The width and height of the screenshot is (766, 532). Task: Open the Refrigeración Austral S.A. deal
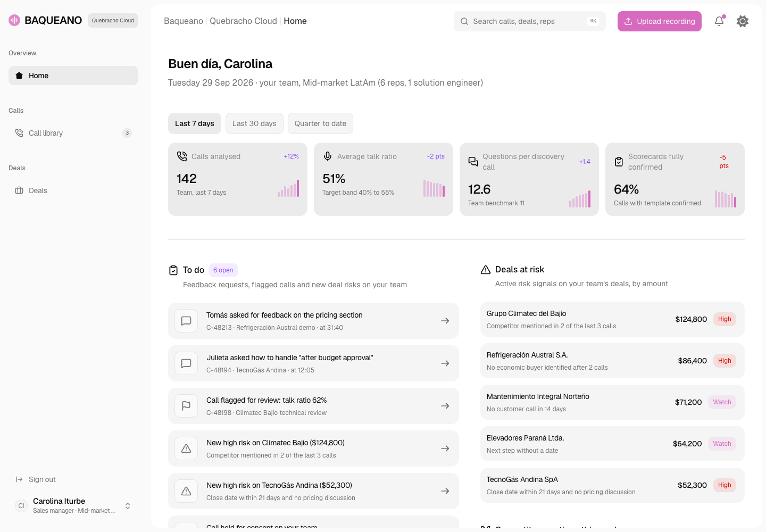pyautogui.click(x=612, y=361)
